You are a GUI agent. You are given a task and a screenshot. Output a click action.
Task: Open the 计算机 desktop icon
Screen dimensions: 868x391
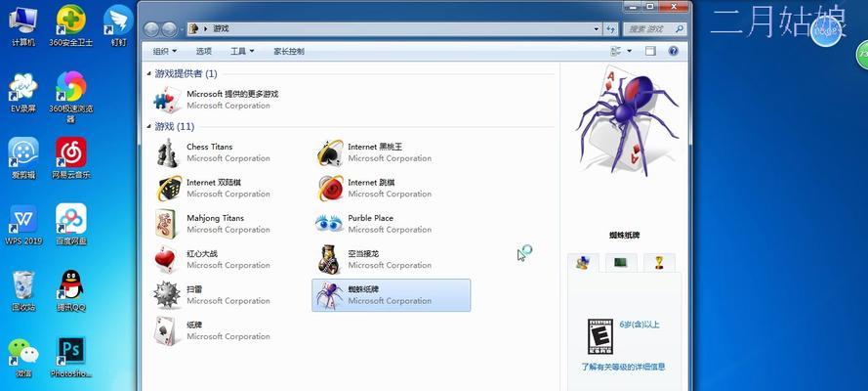click(23, 26)
